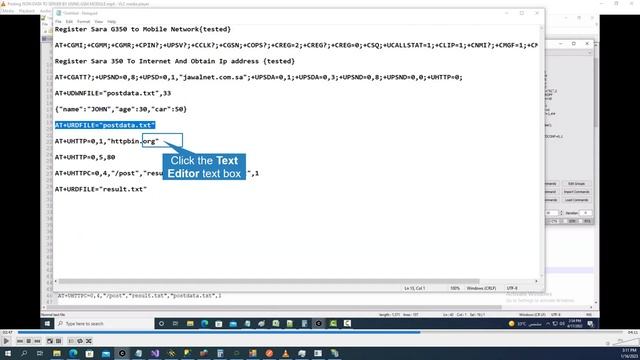This screenshot has width=640, height=360.
Task: Click the AT+UDWNFILE="postdata.txt",33 line
Action: (113, 93)
